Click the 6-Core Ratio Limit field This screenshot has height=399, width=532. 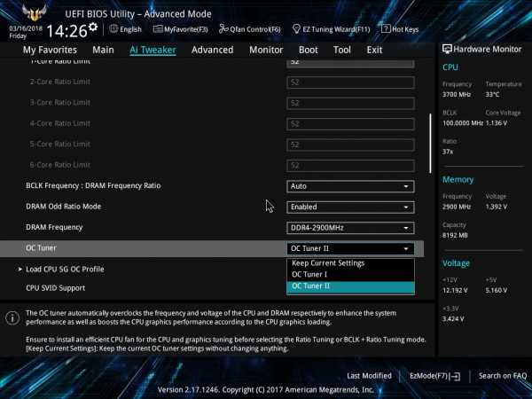pyautogui.click(x=350, y=166)
